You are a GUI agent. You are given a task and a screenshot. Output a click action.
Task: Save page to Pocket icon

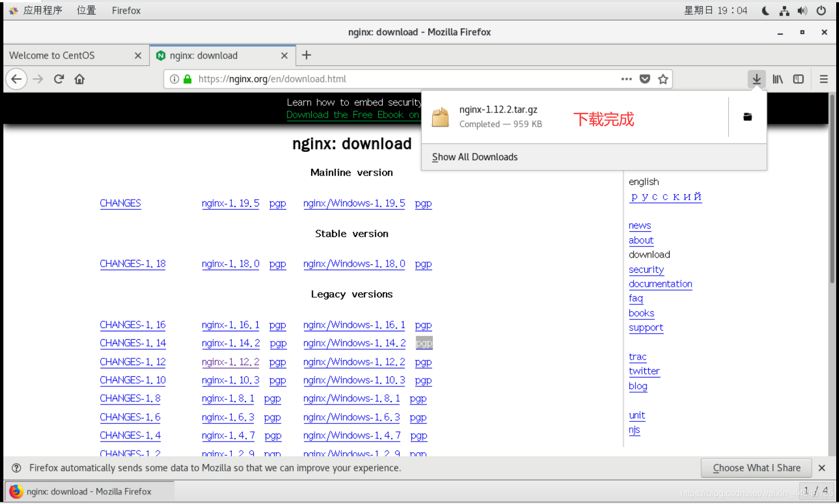(x=645, y=79)
